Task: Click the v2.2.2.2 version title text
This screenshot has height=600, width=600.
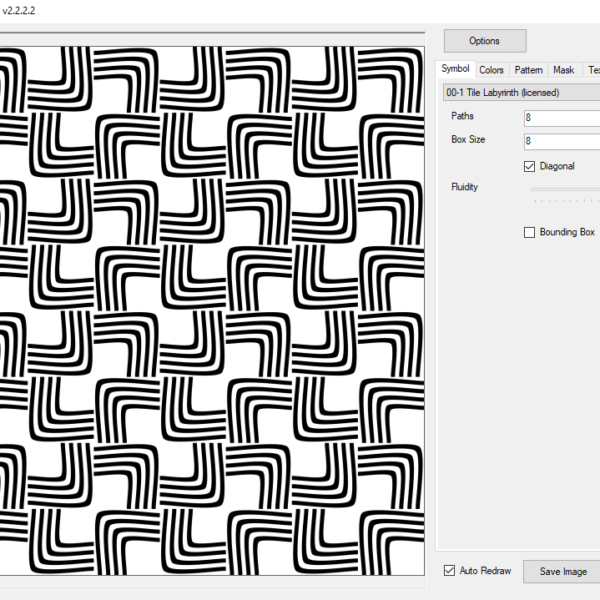Action: [18, 10]
